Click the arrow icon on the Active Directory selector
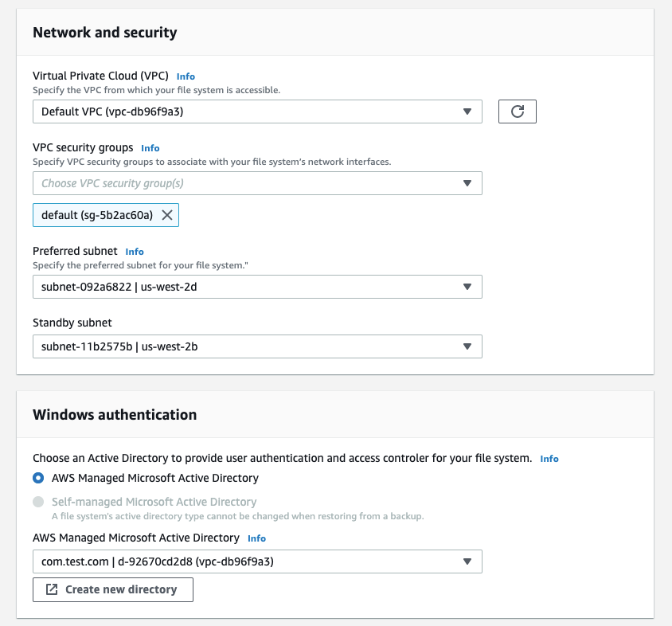This screenshot has height=626, width=672. [467, 561]
